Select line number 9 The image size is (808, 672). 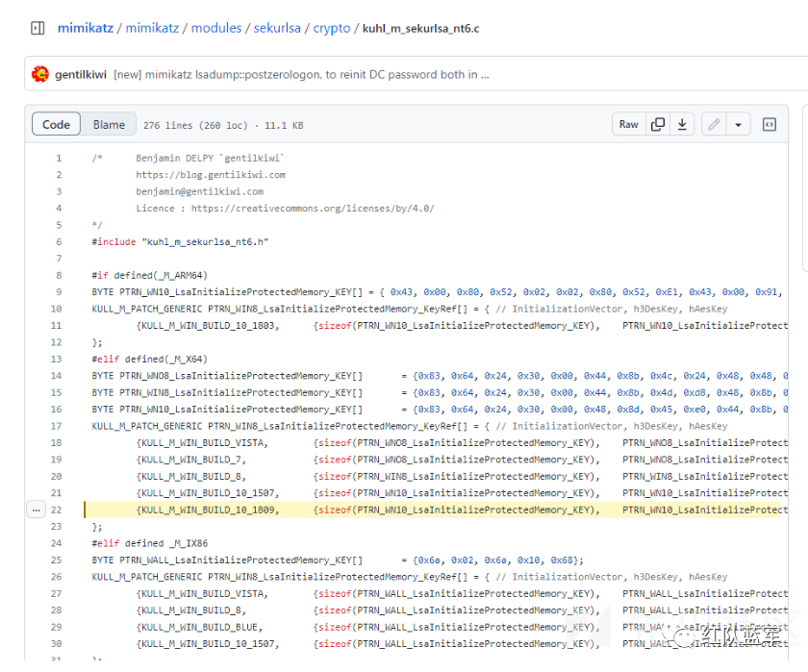point(59,292)
